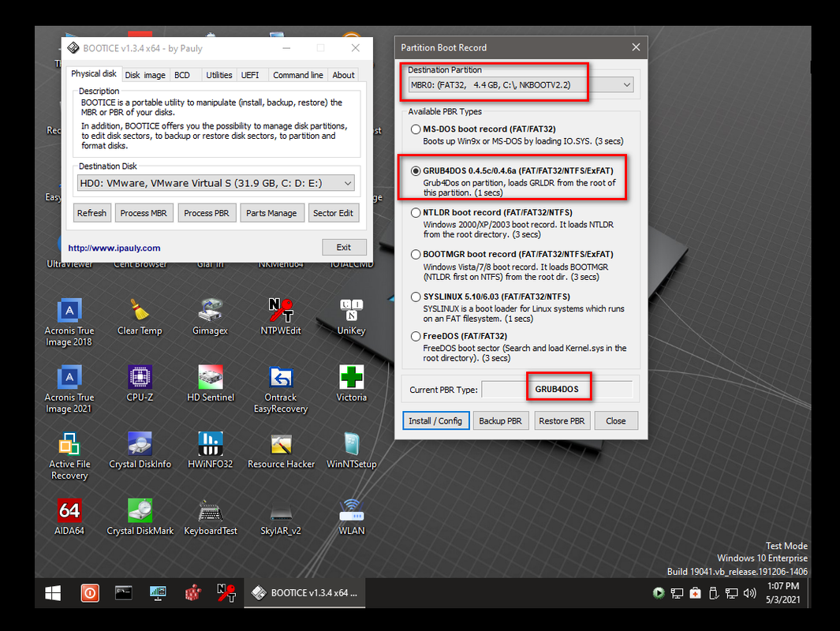Select MS-DOS boot record option

click(x=416, y=129)
